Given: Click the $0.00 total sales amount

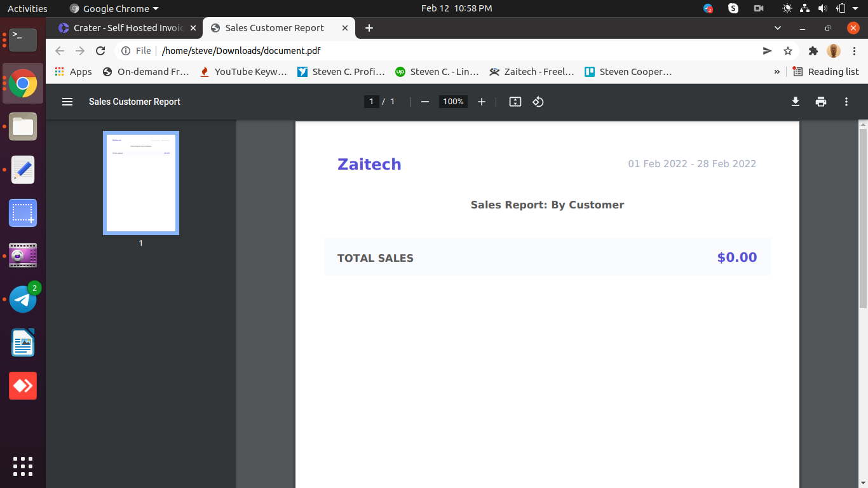Looking at the screenshot, I should [737, 257].
